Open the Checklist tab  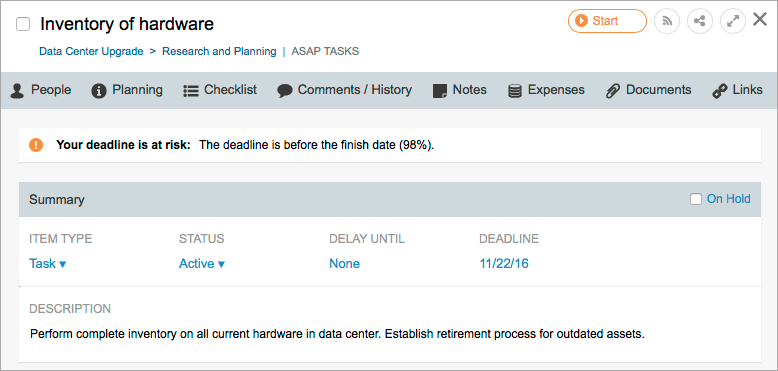pyautogui.click(x=220, y=90)
